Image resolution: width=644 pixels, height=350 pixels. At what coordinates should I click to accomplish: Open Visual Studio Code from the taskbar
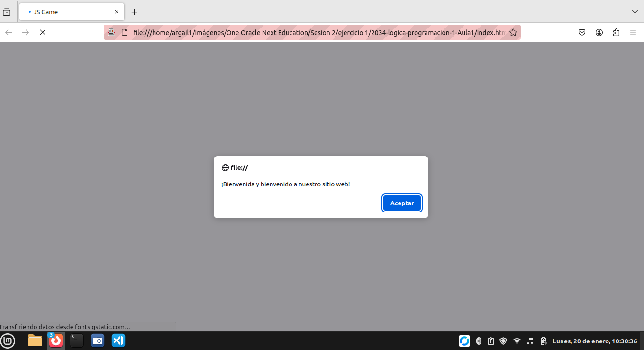pyautogui.click(x=118, y=341)
